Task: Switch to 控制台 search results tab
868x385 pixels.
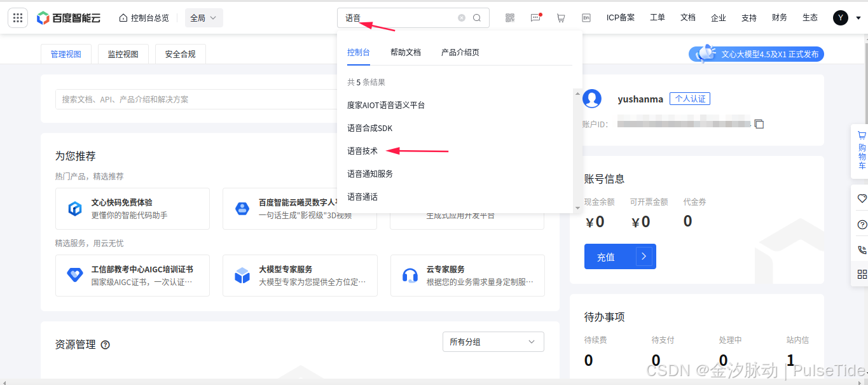Action: [x=359, y=52]
